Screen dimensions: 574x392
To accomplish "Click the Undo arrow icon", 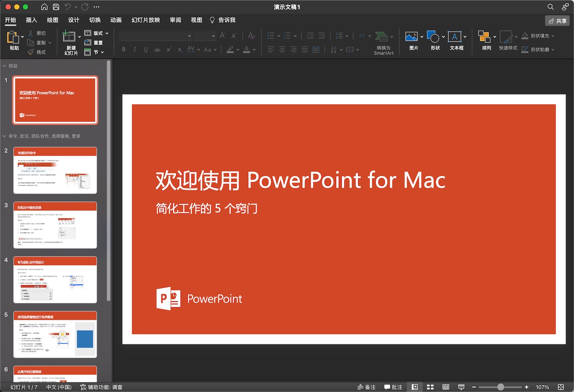I will click(68, 7).
